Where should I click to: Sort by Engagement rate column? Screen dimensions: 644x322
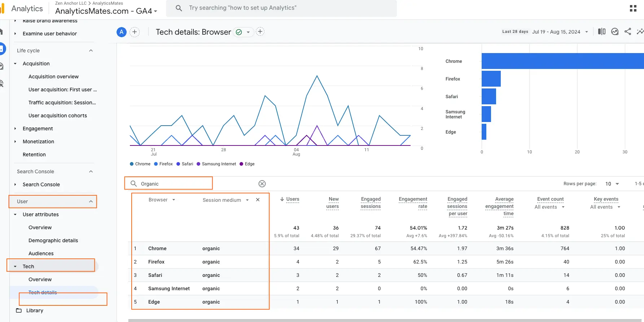click(x=413, y=203)
